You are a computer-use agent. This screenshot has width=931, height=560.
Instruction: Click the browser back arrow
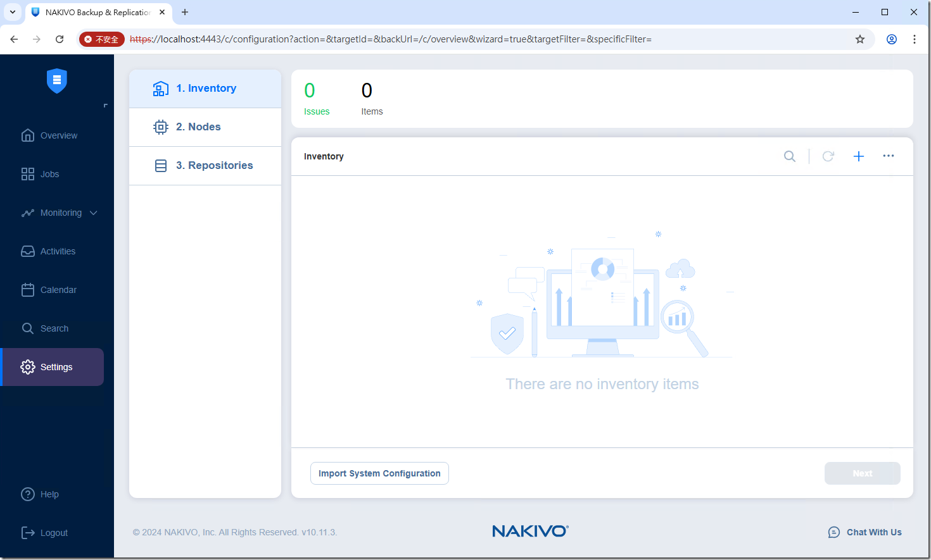point(14,39)
